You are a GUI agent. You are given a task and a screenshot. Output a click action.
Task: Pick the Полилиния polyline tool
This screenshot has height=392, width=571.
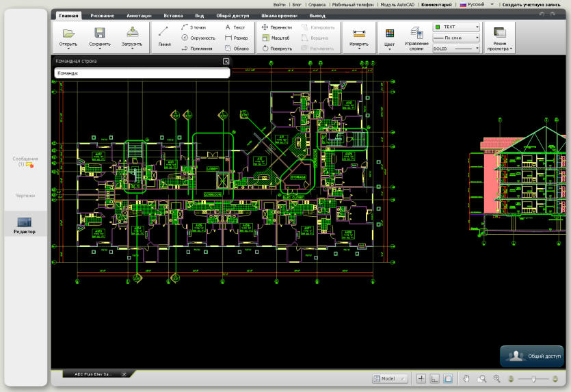[x=197, y=49]
